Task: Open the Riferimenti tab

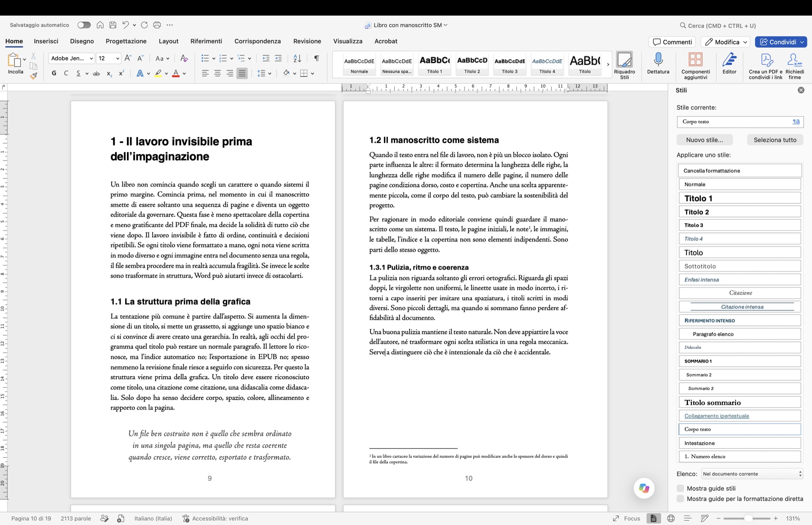Action: (x=206, y=41)
